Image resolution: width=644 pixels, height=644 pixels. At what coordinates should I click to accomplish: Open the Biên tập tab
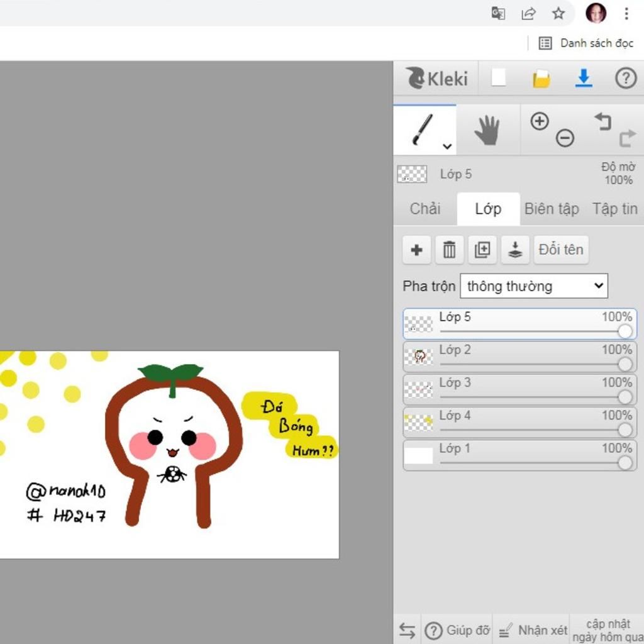(x=552, y=209)
